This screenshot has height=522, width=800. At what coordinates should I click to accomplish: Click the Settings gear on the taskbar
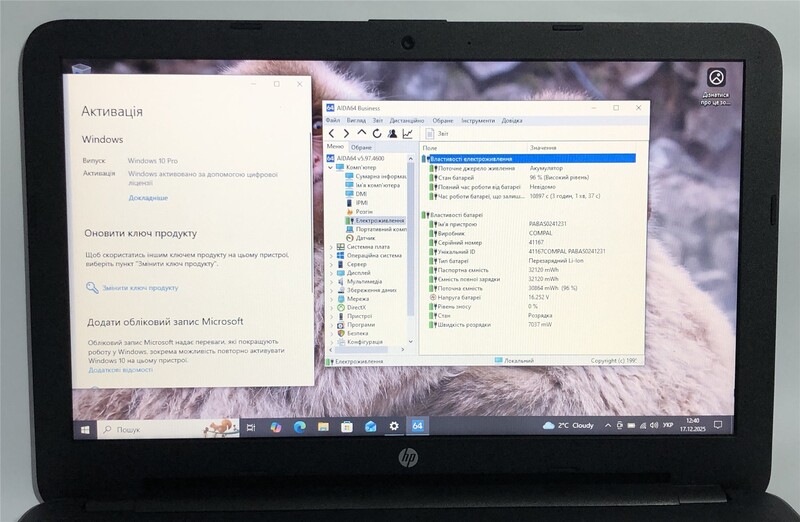click(x=394, y=426)
